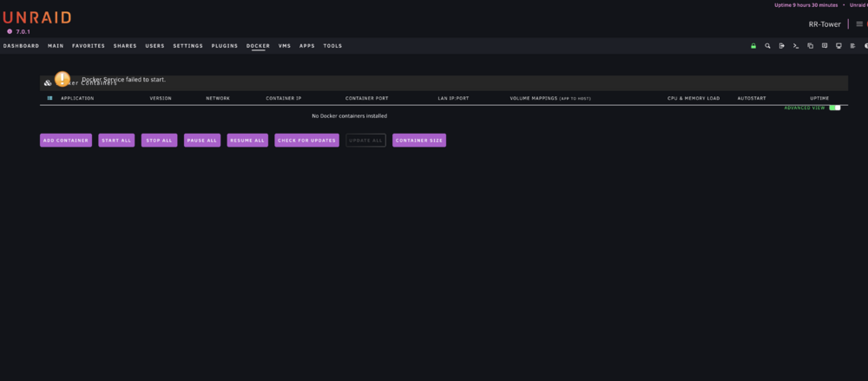Image resolution: width=868 pixels, height=381 pixels.
Task: Click the logout icon in the navbar
Action: click(782, 46)
